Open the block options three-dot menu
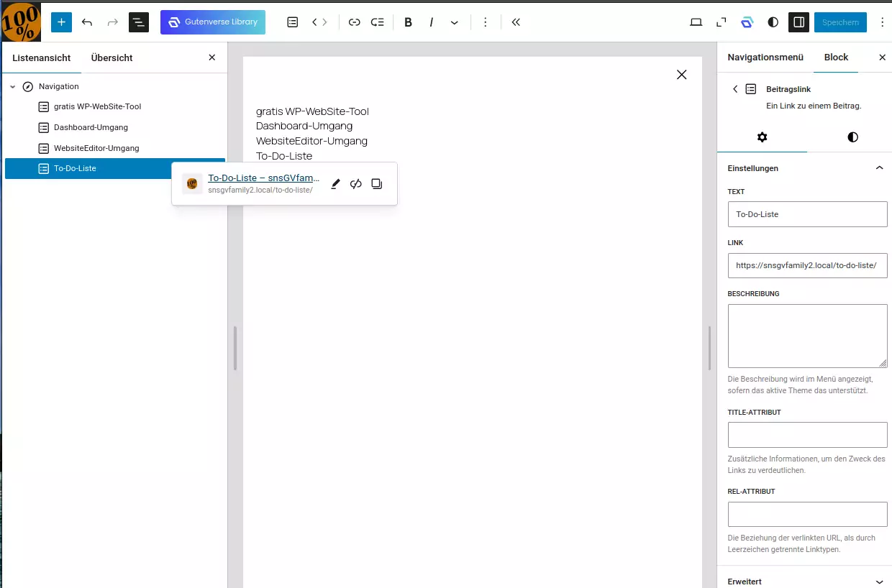 pos(486,22)
